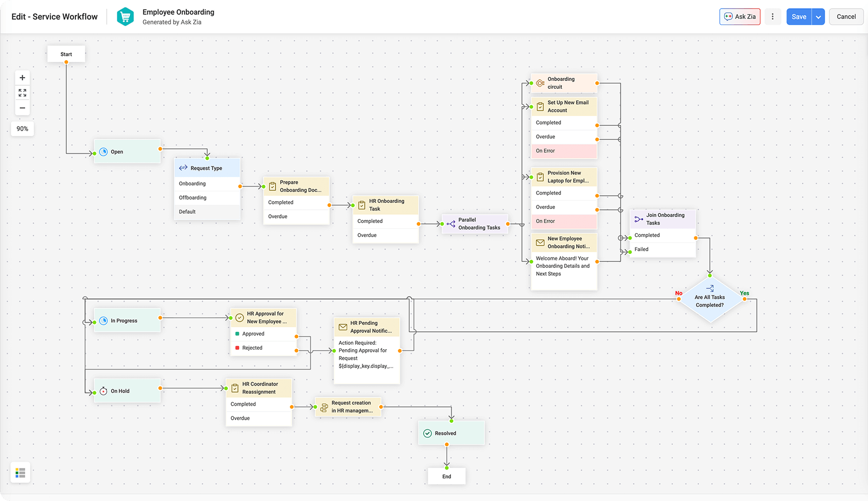868x501 pixels.
Task: Click the zoom in plus icon
Action: [x=22, y=78]
